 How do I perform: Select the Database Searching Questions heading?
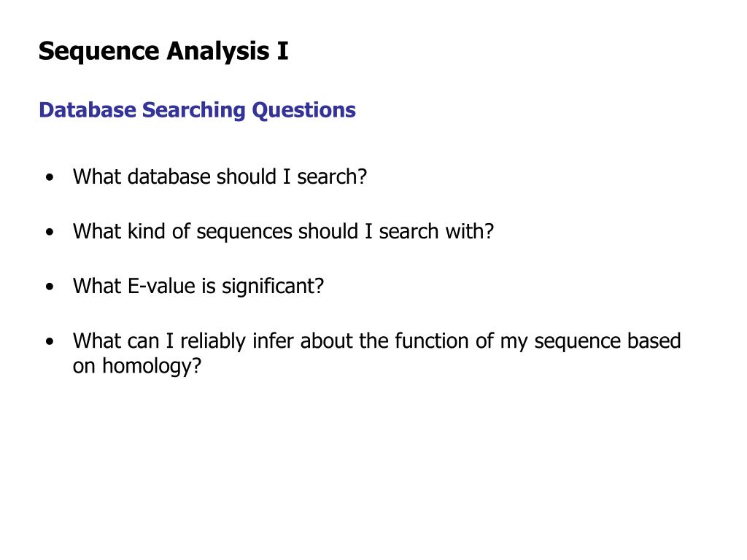pyautogui.click(x=197, y=111)
